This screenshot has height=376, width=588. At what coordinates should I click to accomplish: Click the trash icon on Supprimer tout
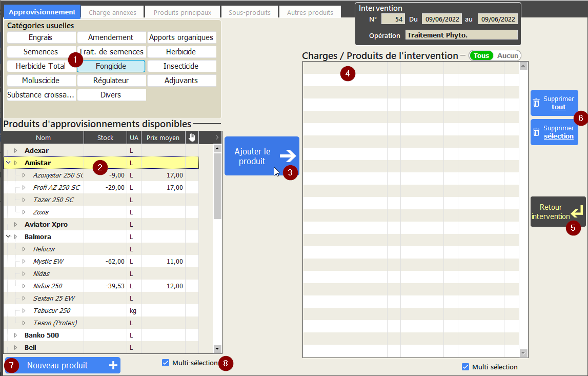coord(536,103)
